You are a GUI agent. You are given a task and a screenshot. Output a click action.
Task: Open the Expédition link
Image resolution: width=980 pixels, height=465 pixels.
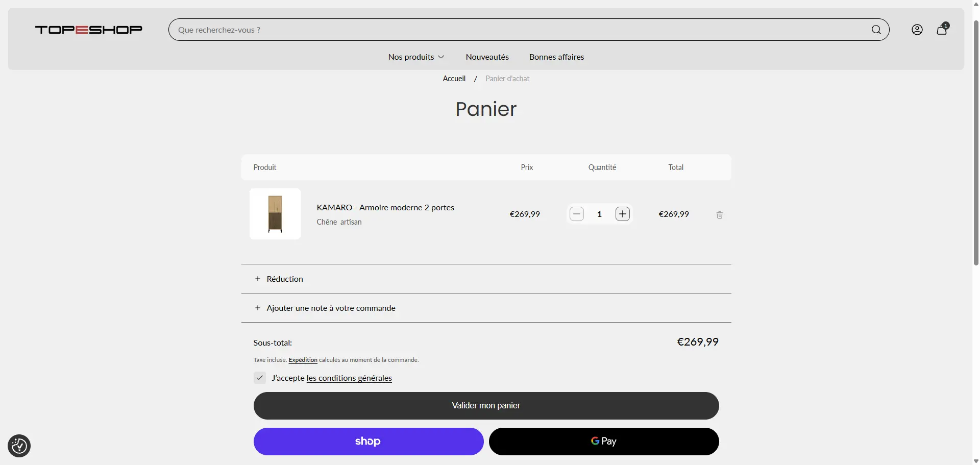(x=303, y=360)
